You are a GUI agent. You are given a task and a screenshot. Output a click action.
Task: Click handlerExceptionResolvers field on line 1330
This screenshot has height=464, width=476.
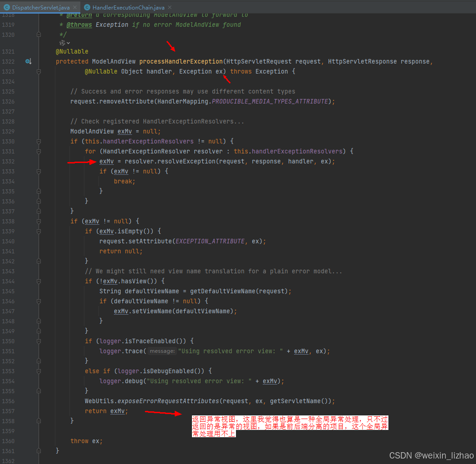148,142
